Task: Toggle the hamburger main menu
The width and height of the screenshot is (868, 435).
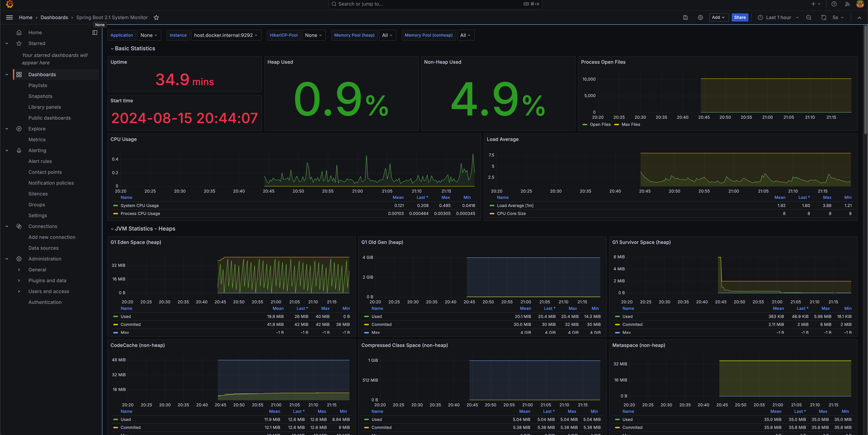Action: click(x=9, y=17)
